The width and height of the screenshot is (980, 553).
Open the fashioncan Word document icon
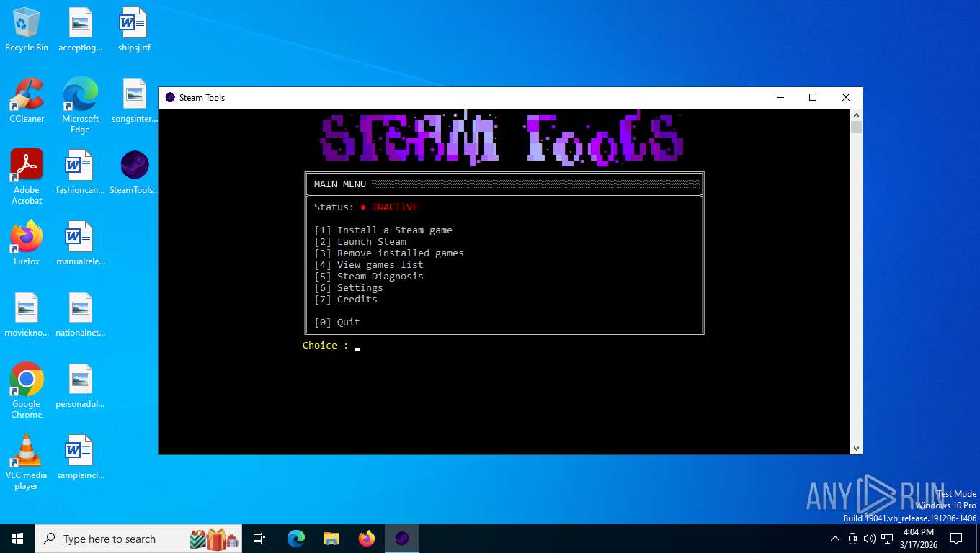point(81,172)
